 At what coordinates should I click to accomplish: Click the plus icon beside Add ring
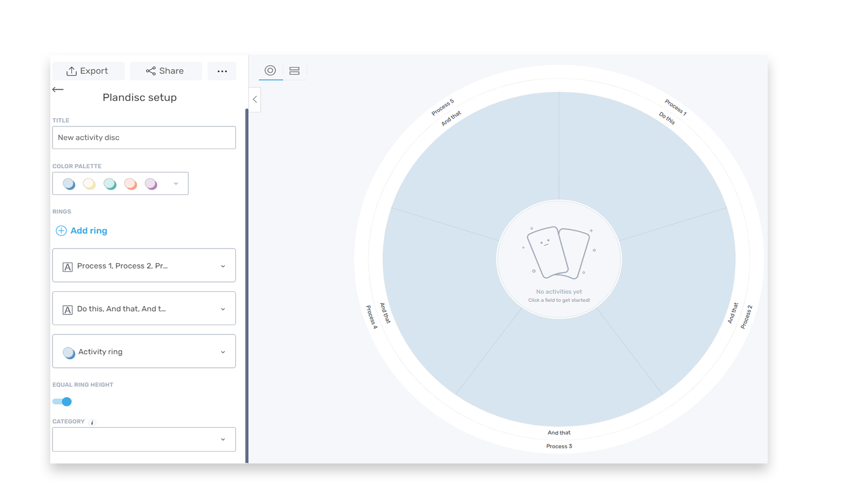(61, 231)
